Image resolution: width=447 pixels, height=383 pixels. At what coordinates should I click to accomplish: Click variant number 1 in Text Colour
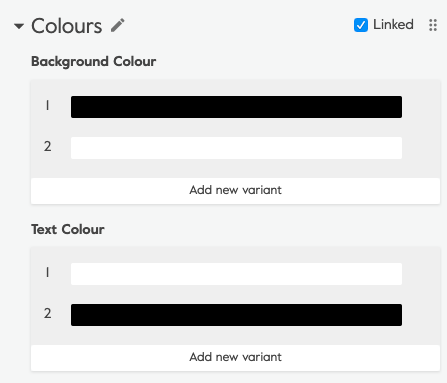47,272
